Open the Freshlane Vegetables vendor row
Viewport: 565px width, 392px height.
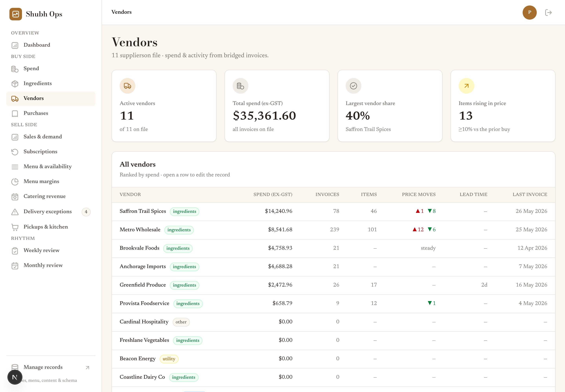(x=333, y=340)
